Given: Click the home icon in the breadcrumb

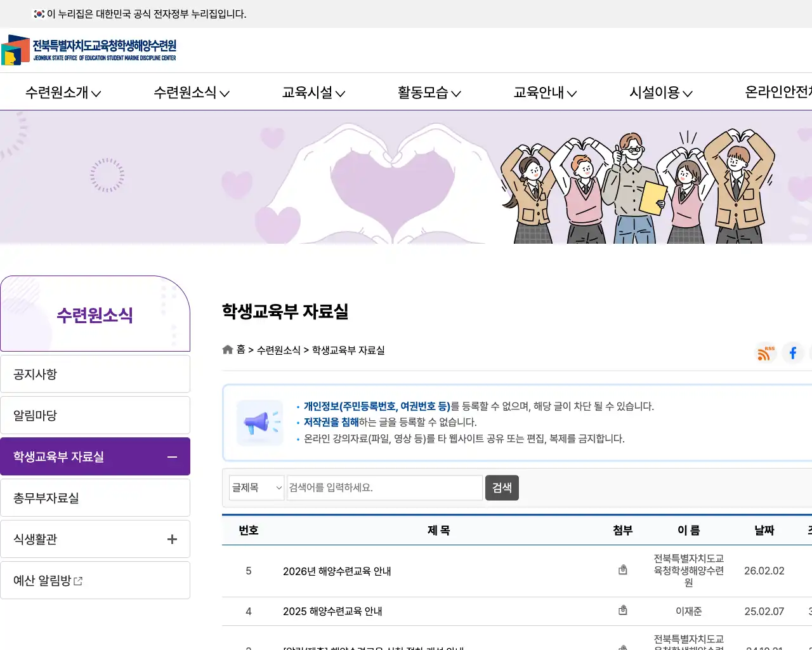Looking at the screenshot, I should pyautogui.click(x=227, y=349).
